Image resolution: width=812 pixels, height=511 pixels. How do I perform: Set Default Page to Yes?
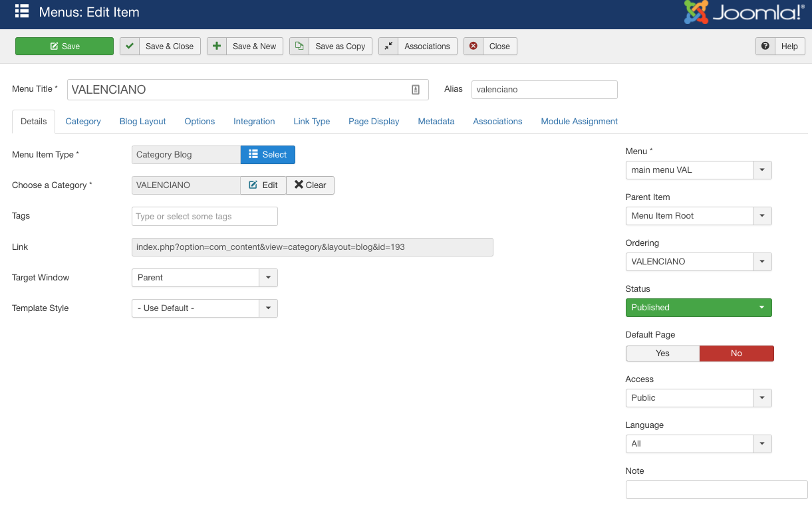coord(662,354)
